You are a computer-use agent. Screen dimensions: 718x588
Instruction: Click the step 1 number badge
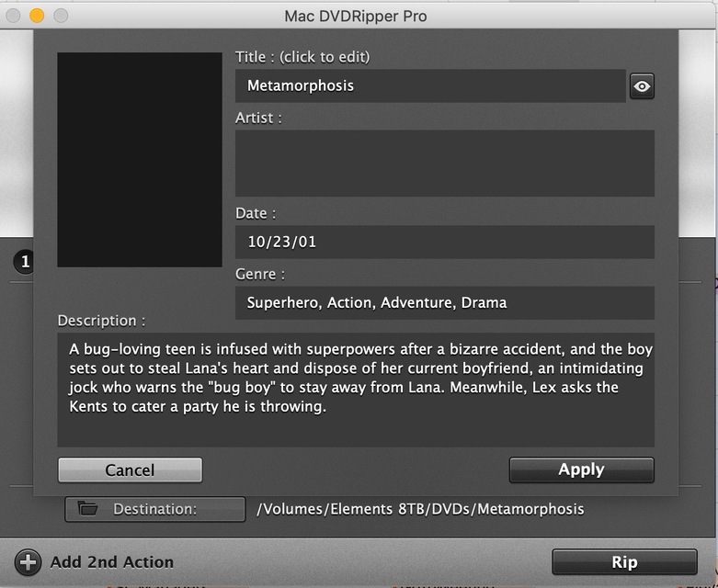24,262
